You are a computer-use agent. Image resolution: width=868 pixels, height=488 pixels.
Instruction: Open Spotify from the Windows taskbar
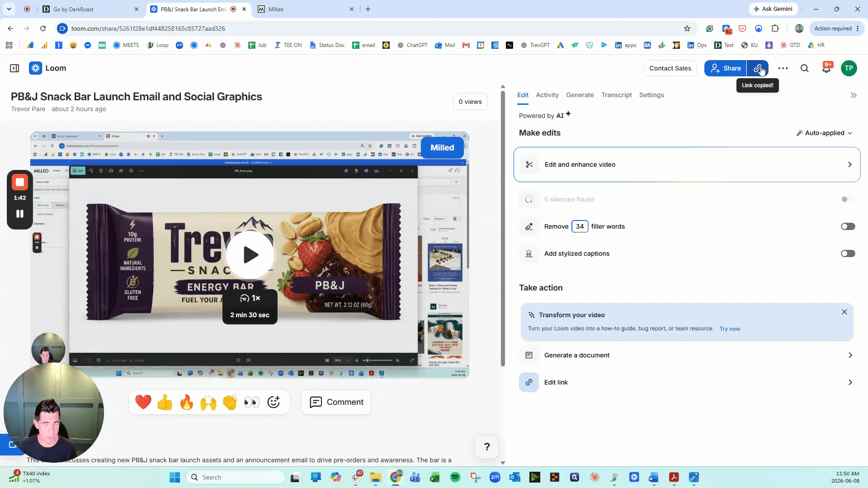pyautogui.click(x=455, y=477)
